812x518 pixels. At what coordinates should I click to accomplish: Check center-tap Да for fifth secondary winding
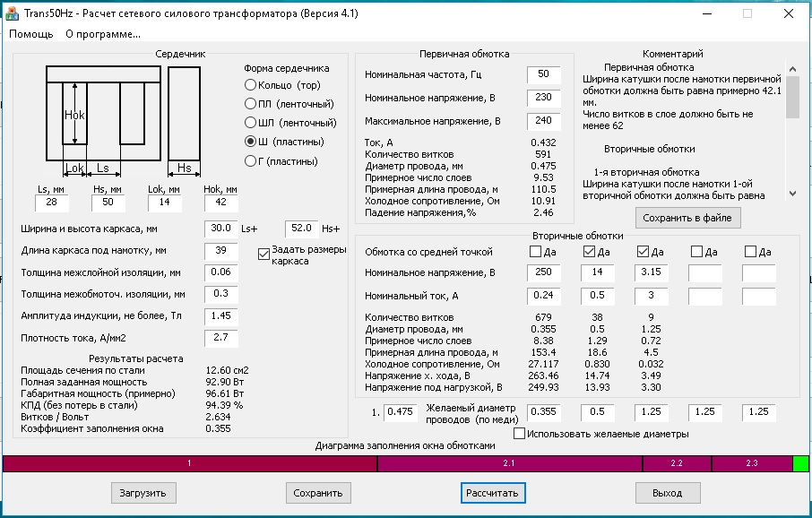(x=750, y=252)
